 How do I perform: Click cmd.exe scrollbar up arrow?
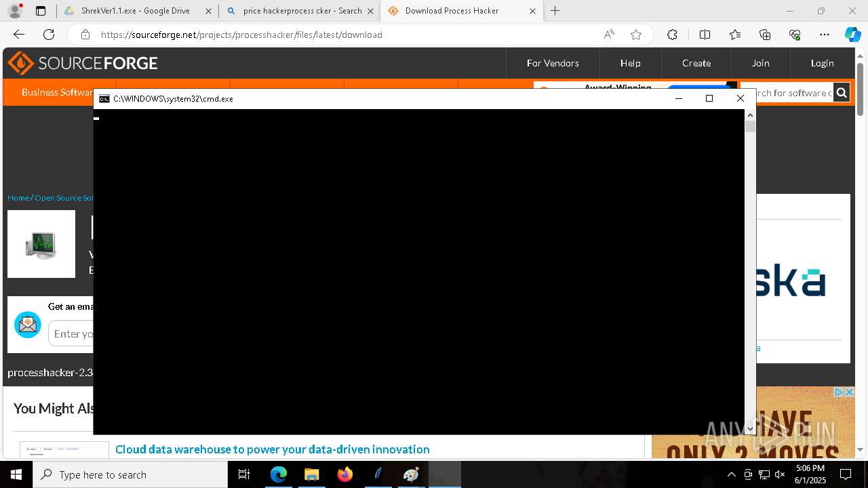pos(750,115)
